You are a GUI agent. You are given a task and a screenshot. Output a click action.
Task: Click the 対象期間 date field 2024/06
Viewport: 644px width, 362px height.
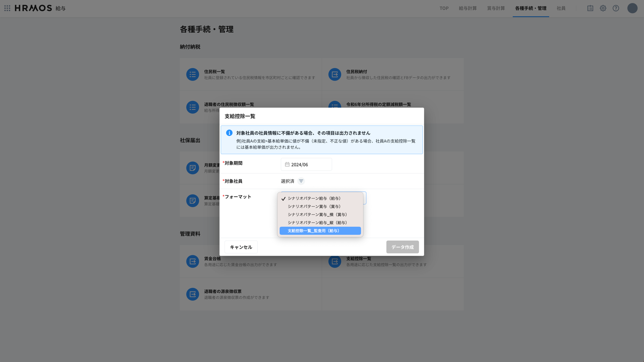point(306,164)
